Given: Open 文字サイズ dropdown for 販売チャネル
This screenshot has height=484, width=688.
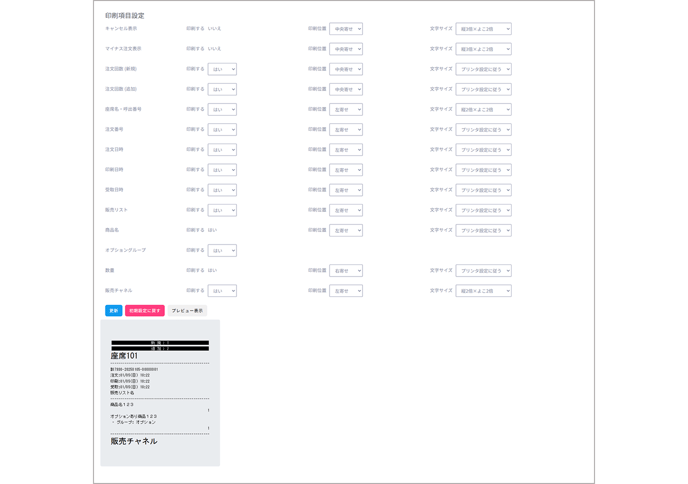Looking at the screenshot, I should point(483,291).
